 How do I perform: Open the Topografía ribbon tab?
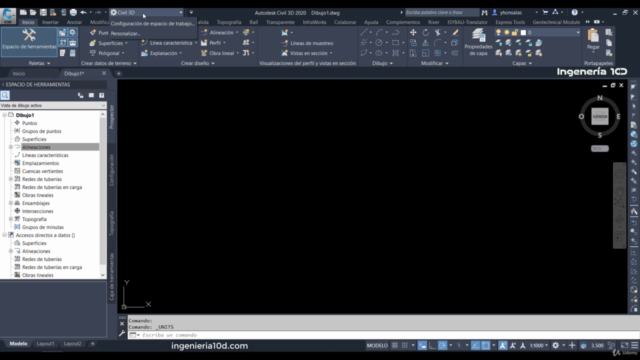(x=229, y=22)
